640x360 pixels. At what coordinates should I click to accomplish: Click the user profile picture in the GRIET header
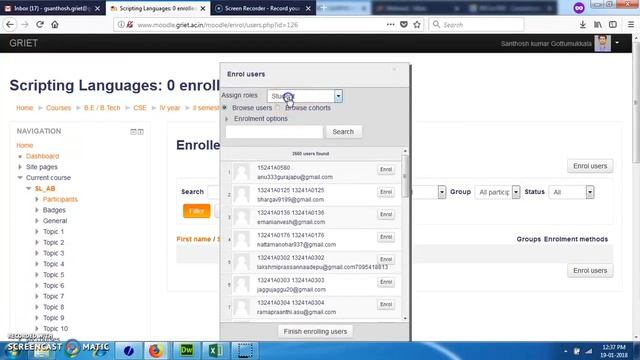click(602, 43)
